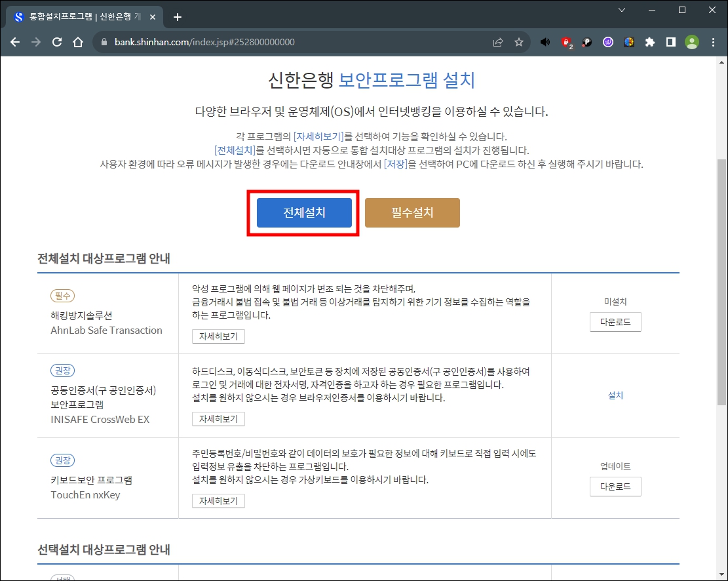Click the 선택설치 대상프로그램 안내 heading

(104, 550)
